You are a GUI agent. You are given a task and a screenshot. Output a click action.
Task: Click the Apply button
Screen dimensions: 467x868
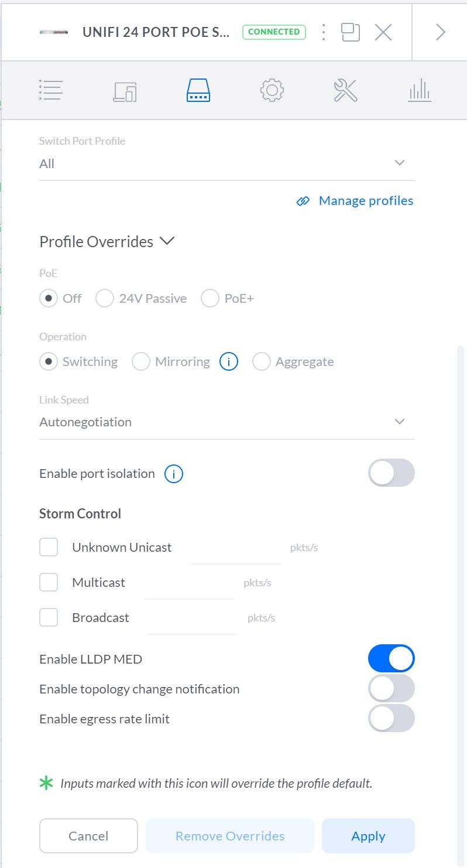point(368,836)
